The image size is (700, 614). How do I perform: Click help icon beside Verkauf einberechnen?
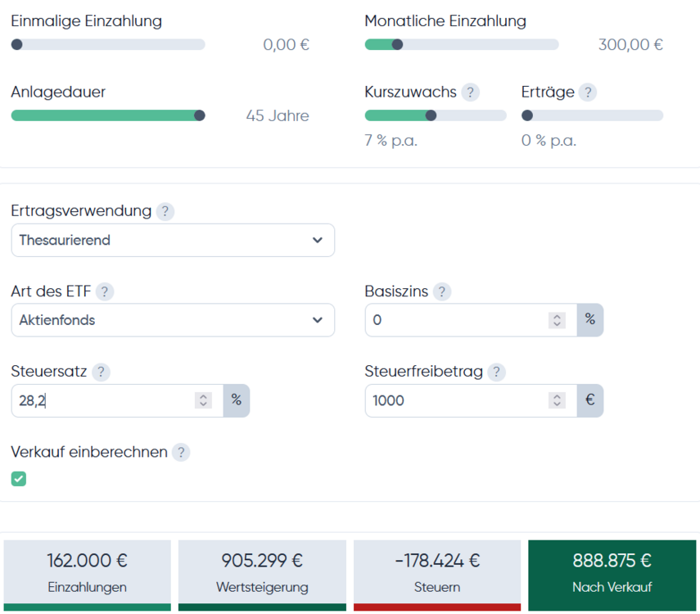click(x=181, y=452)
